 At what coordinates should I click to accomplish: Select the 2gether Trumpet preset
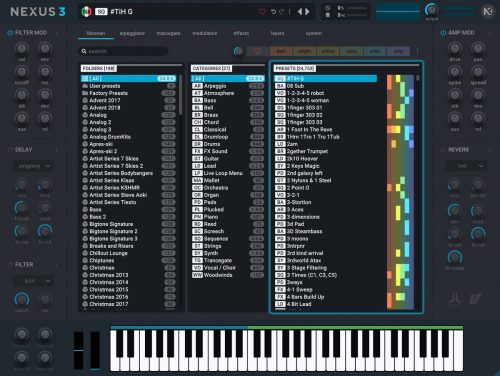tap(326, 151)
